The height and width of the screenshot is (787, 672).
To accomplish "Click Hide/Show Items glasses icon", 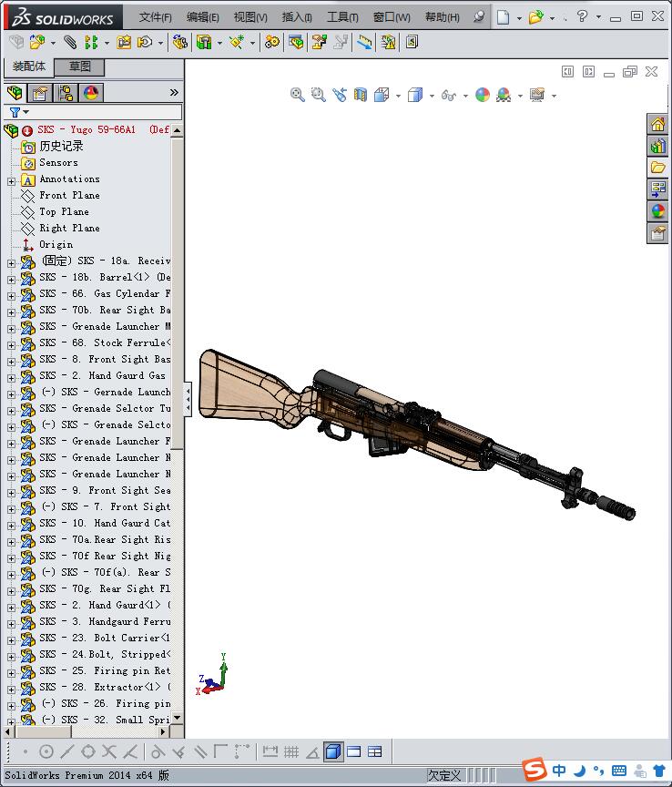I will click(449, 95).
